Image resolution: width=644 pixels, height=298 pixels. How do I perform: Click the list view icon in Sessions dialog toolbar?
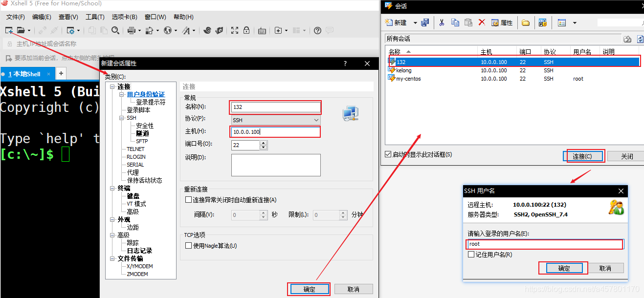point(562,22)
